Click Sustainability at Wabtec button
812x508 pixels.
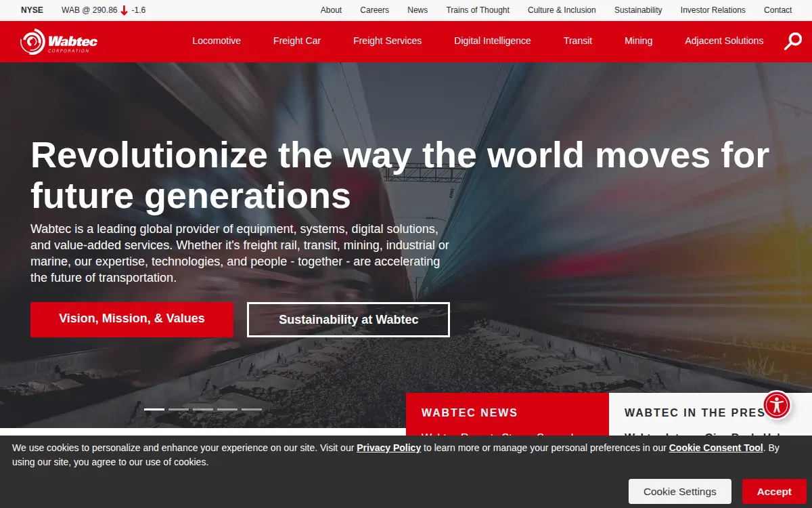coord(348,320)
